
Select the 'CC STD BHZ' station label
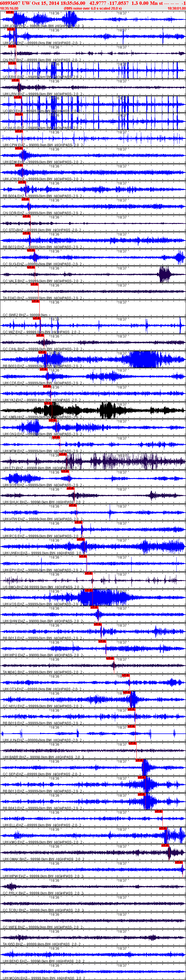point(13,230)
